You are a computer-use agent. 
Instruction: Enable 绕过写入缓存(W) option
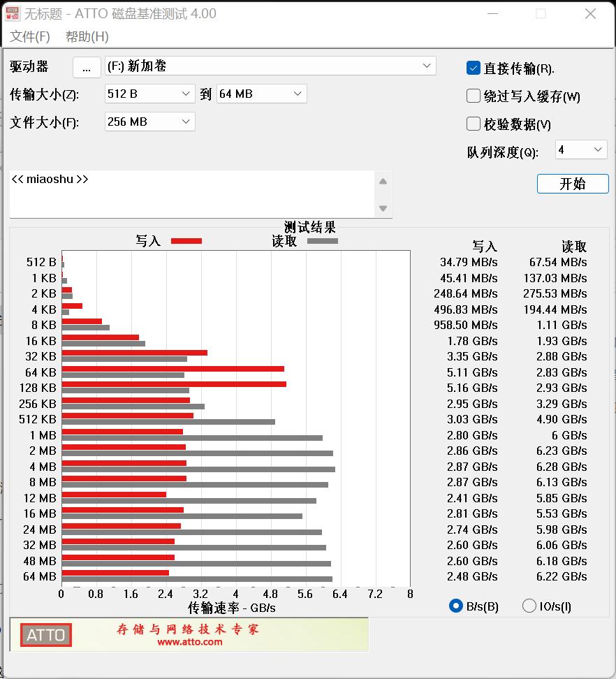(473, 96)
